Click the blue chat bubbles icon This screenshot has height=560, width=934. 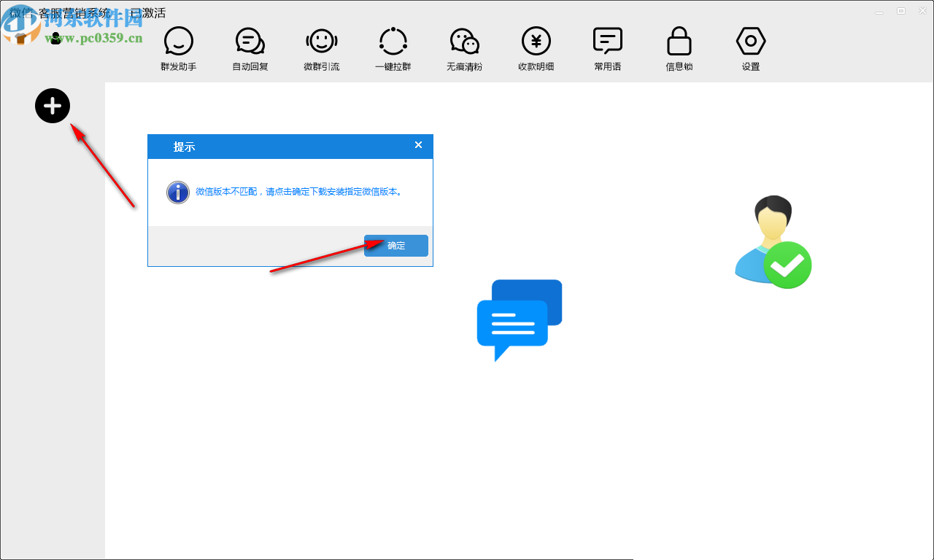(520, 319)
